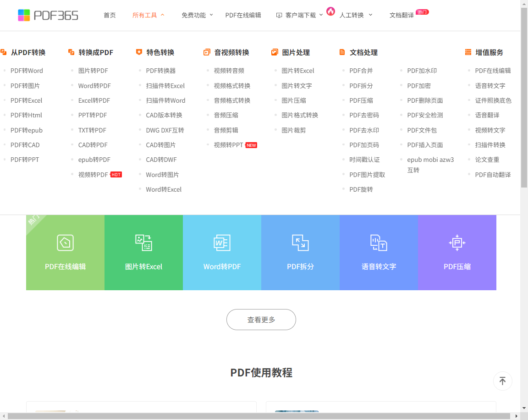Click the 图片处理 category icon

click(x=275, y=52)
